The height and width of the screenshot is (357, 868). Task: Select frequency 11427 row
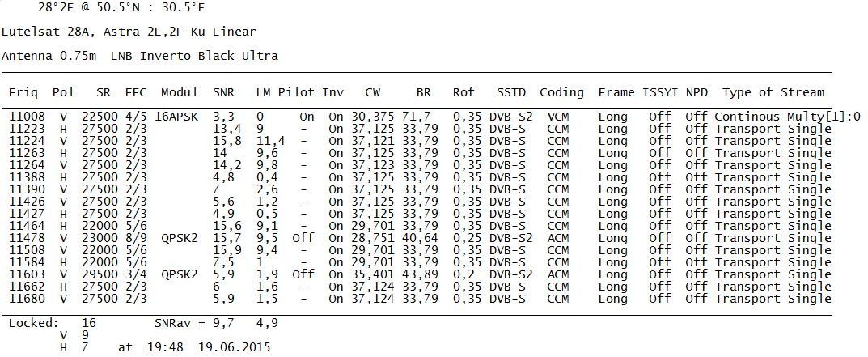pos(420,214)
